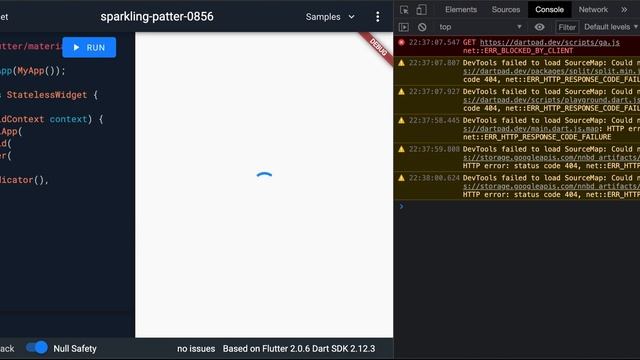Show more DevTools tabs via double chevron
640x360 pixels.
tap(624, 9)
